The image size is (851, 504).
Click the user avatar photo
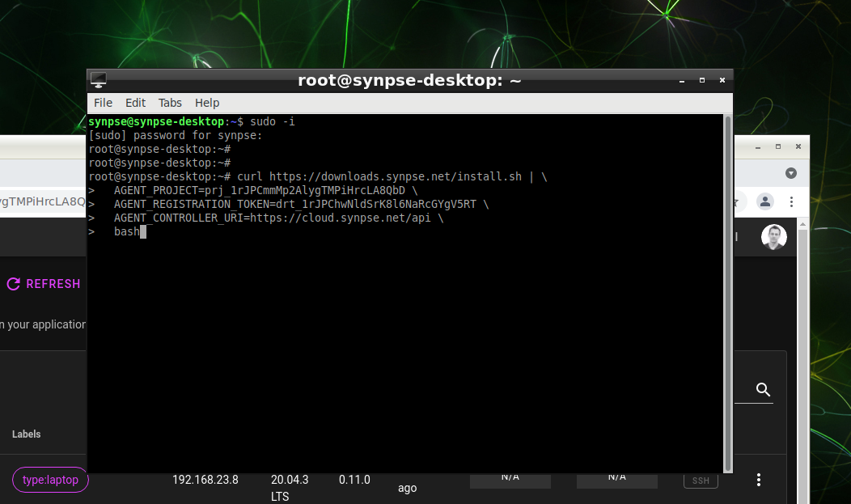pos(773,237)
